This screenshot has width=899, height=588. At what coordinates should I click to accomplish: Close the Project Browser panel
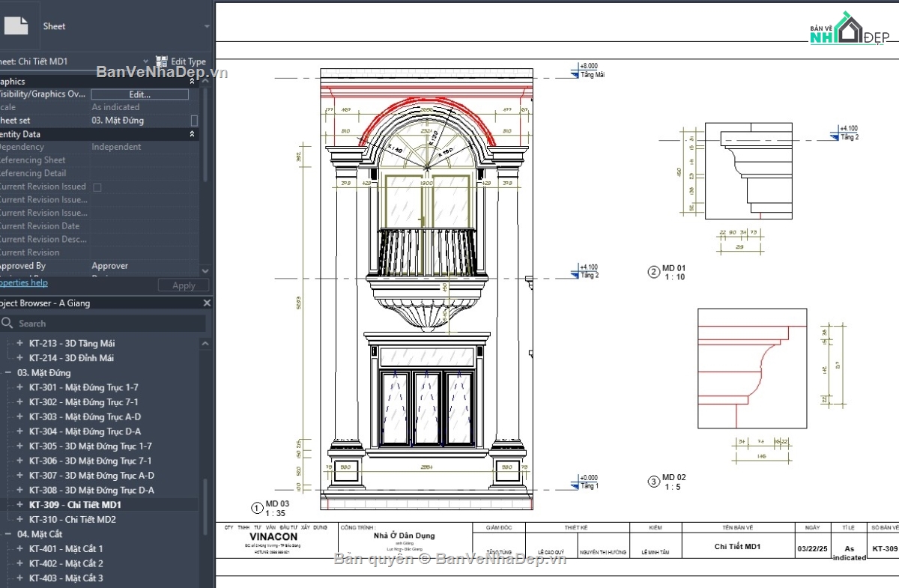point(208,303)
